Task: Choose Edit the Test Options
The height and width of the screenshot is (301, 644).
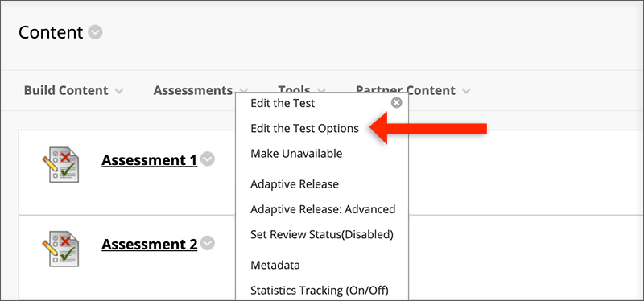Action: [x=304, y=129]
